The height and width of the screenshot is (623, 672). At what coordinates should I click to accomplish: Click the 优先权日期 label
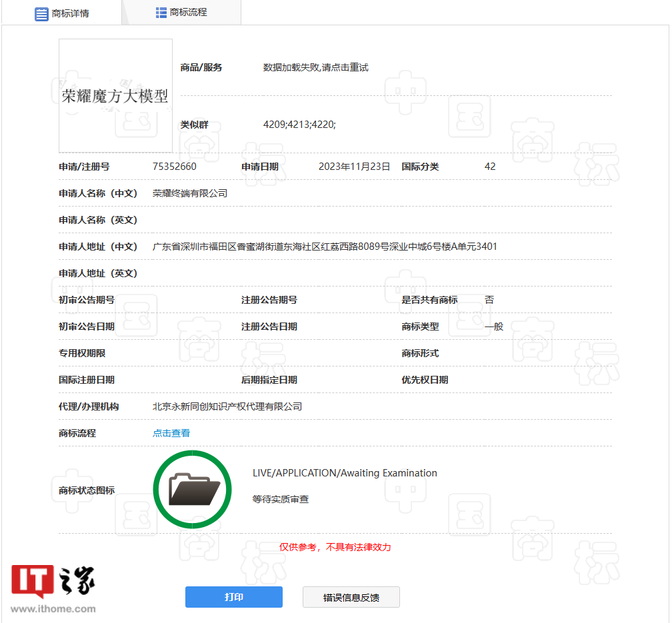(425, 380)
